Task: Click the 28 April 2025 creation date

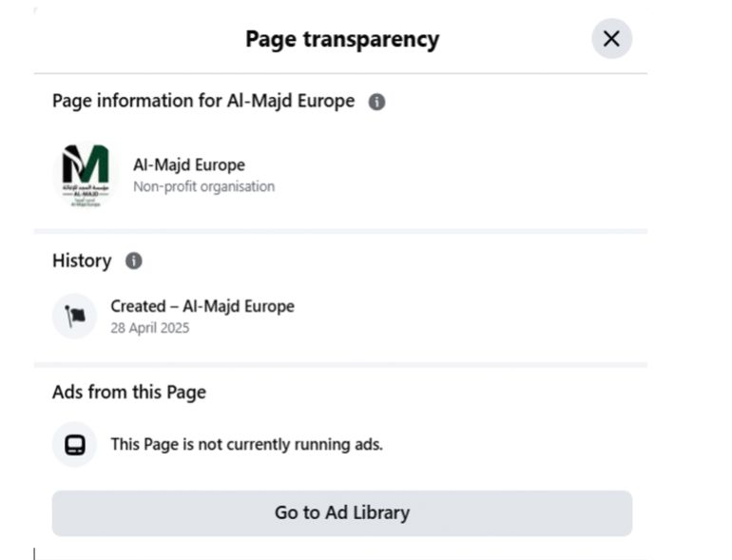Action: (x=150, y=328)
